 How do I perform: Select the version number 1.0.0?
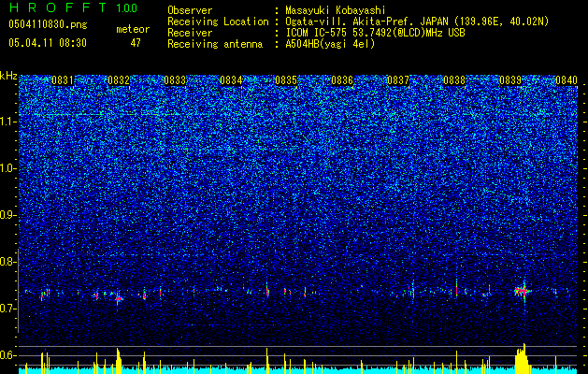click(127, 8)
